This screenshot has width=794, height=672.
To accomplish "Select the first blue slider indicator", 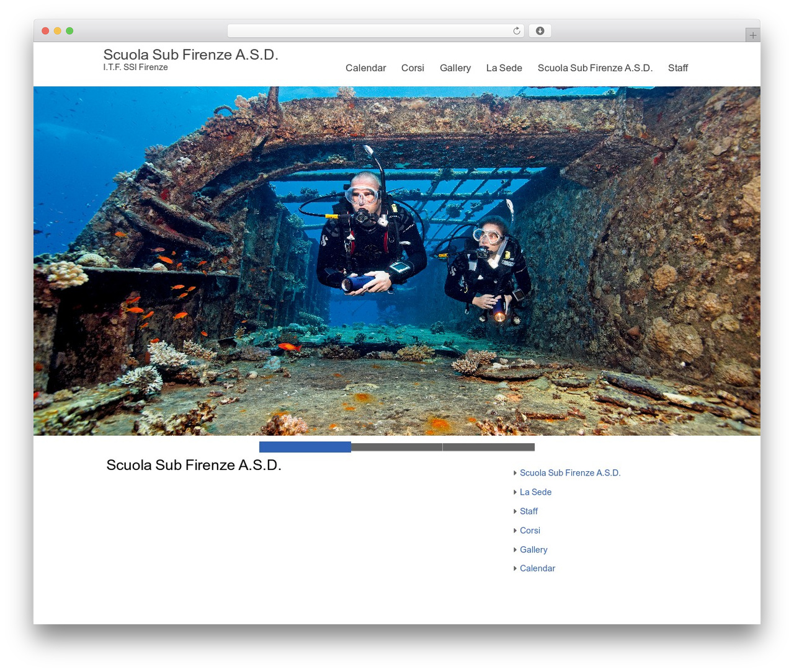I will (x=305, y=447).
